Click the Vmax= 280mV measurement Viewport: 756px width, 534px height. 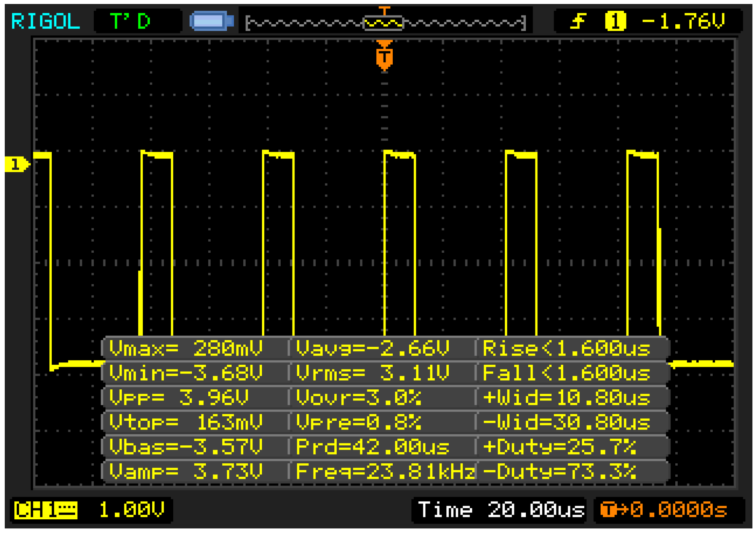[x=186, y=348]
